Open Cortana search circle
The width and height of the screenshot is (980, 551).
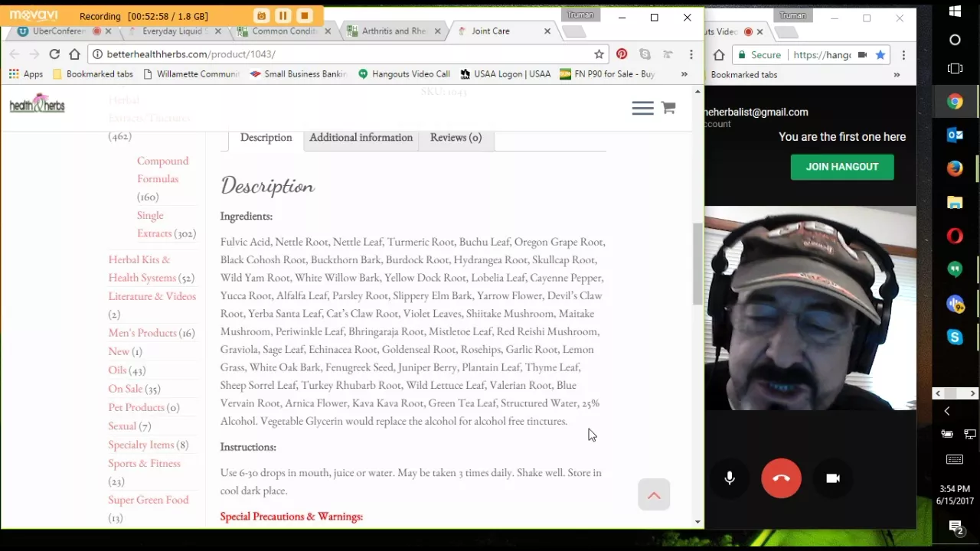pyautogui.click(x=955, y=40)
